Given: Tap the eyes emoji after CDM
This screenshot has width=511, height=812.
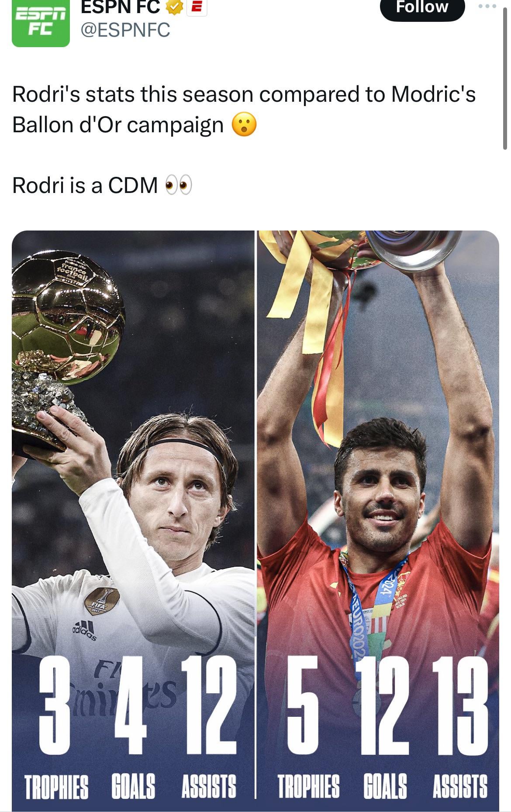Looking at the screenshot, I should (178, 185).
